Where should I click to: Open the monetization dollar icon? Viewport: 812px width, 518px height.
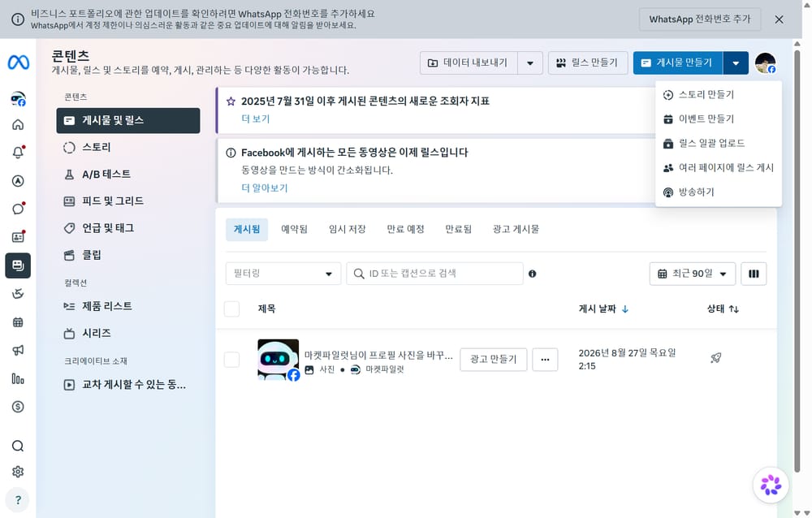click(18, 407)
